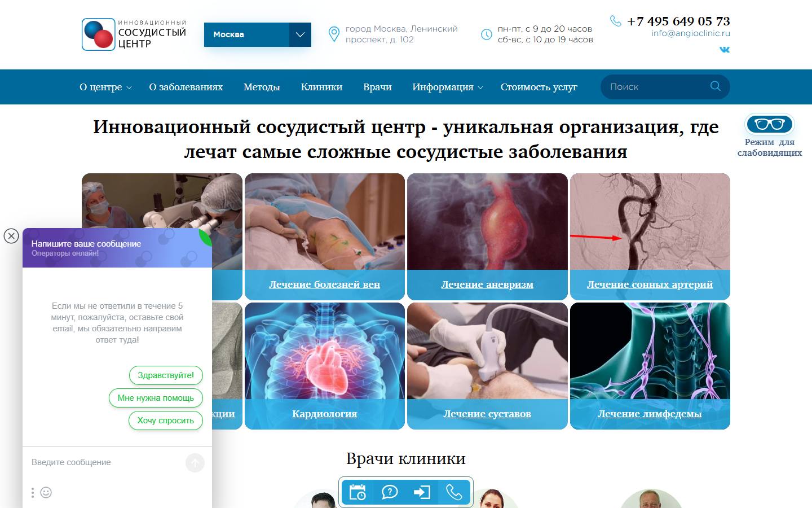
Task: Click the search magnifier icon
Action: 716,86
